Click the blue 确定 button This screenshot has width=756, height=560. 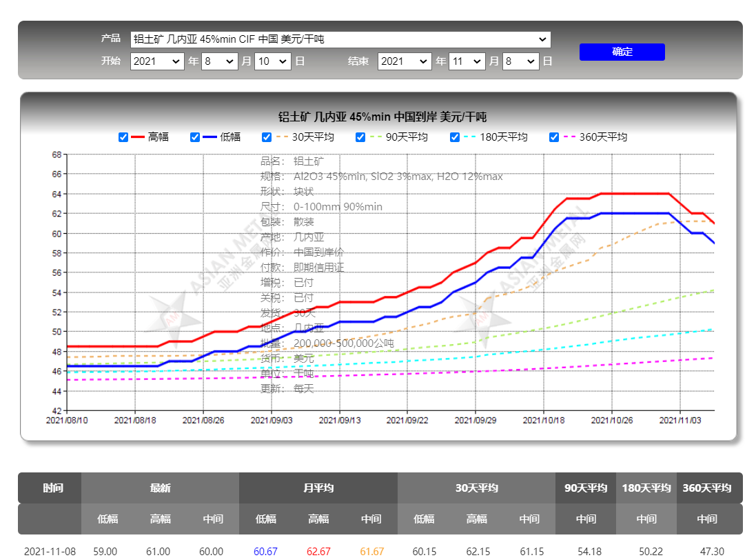click(622, 52)
